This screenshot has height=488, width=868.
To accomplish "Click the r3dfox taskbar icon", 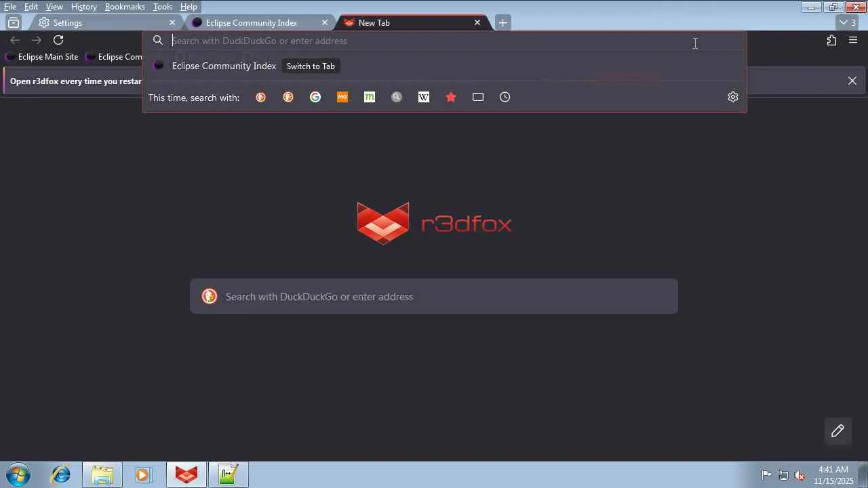I will click(x=186, y=474).
